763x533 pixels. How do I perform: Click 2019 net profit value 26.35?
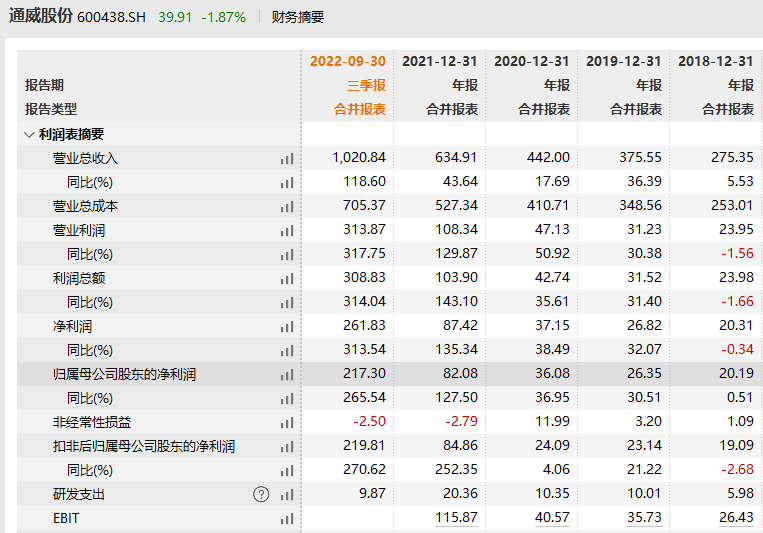tap(644, 373)
